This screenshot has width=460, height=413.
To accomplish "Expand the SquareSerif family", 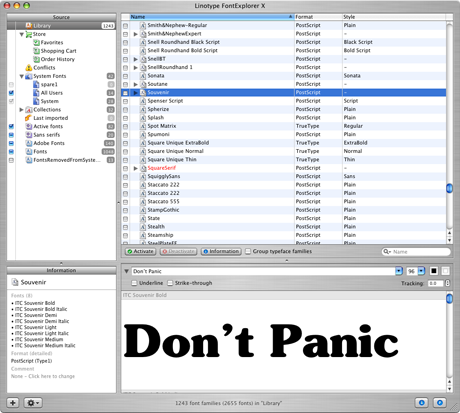I will coord(136,168).
